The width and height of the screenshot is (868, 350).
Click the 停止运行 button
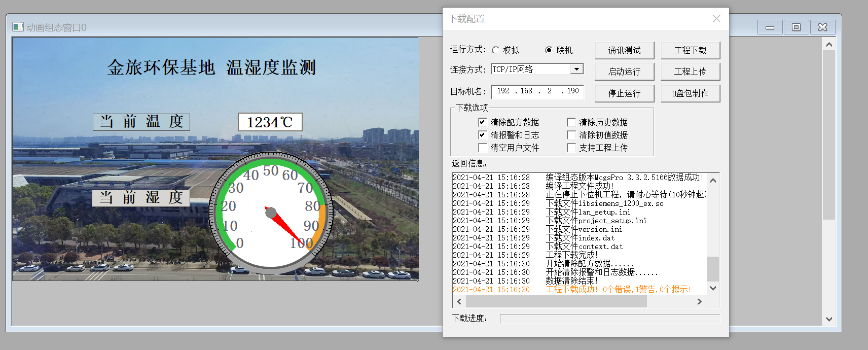624,93
